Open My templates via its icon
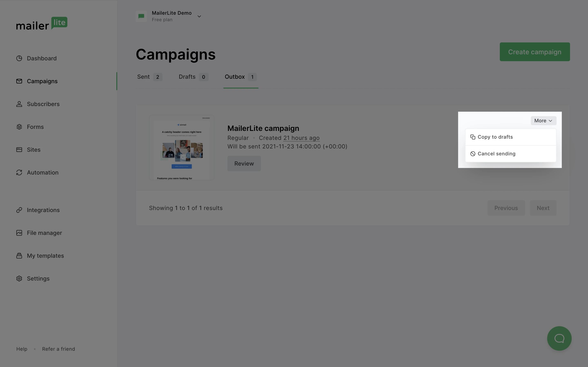The height and width of the screenshot is (367, 588). [19, 256]
